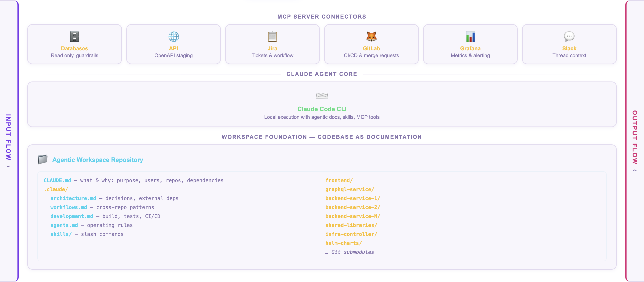The height and width of the screenshot is (282, 644).
Task: Click the Grafana bar chart icon
Action: coord(470,36)
